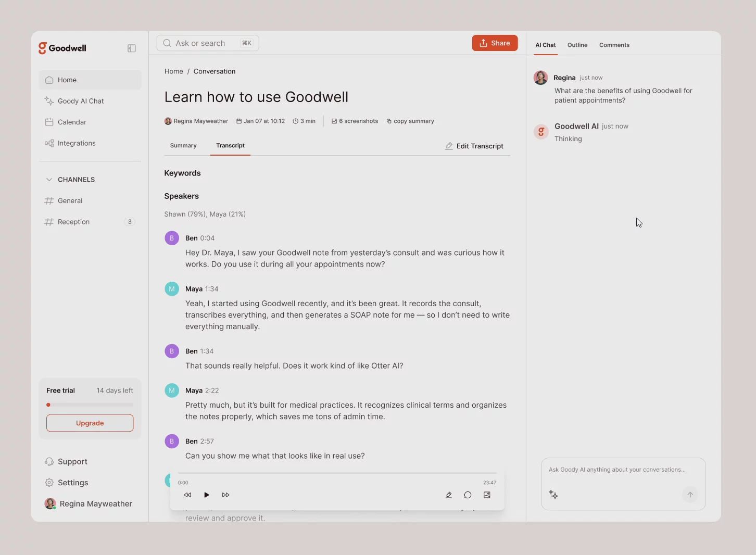Go to Home breadcrumb
Image resolution: width=756 pixels, height=555 pixels.
173,71
